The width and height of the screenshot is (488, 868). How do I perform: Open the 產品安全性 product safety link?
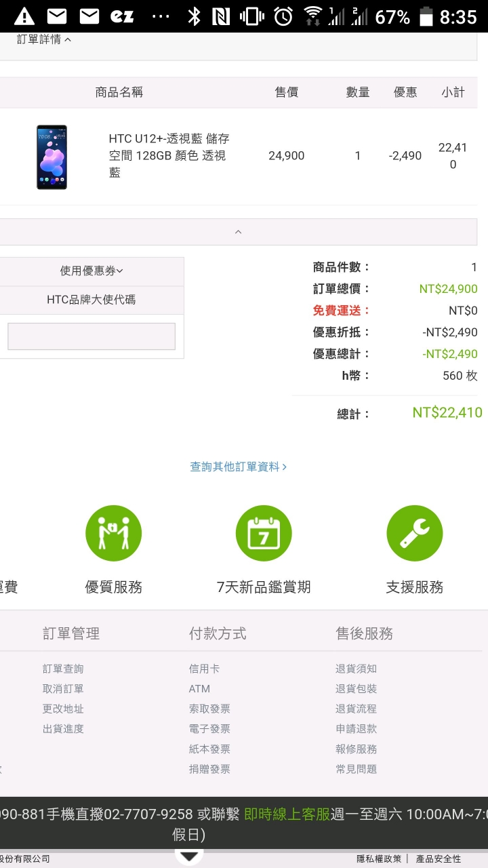point(439,859)
